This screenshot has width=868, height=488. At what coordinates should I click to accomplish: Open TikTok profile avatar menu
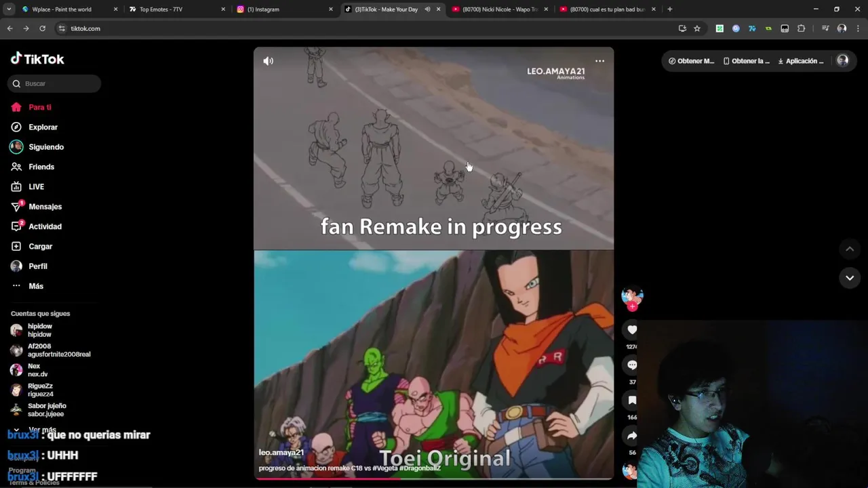[x=842, y=61]
